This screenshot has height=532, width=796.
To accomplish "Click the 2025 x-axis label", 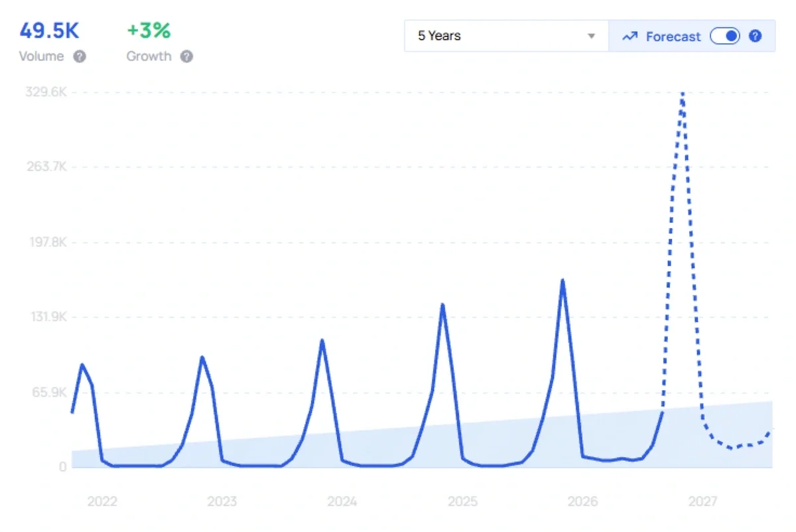I will tap(462, 501).
